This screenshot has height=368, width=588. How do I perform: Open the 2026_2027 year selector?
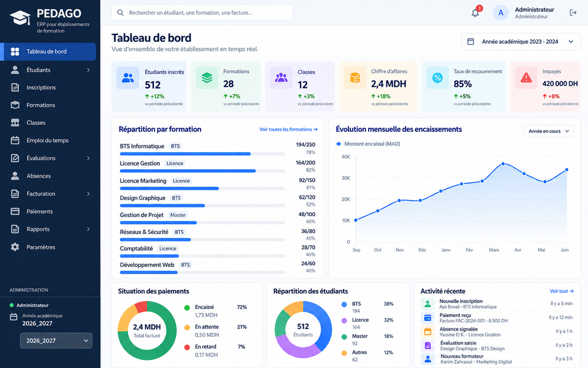(x=56, y=340)
